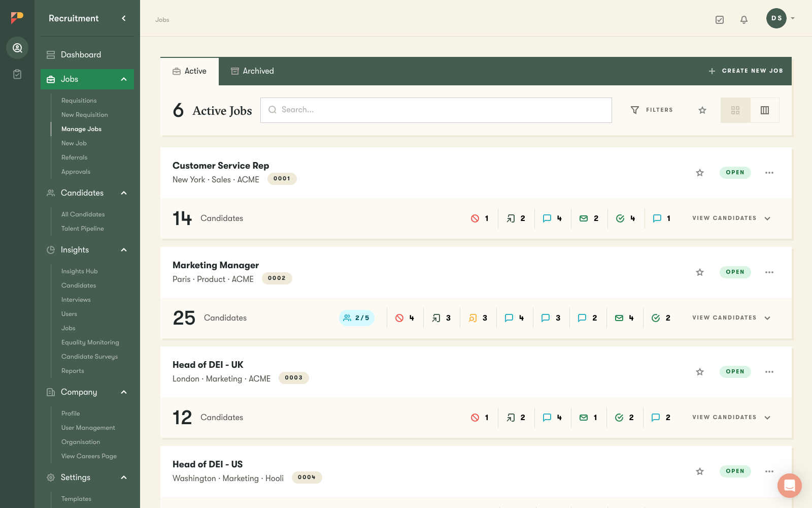Select the recruitment search-person rail icon
812x508 pixels.
click(17, 48)
